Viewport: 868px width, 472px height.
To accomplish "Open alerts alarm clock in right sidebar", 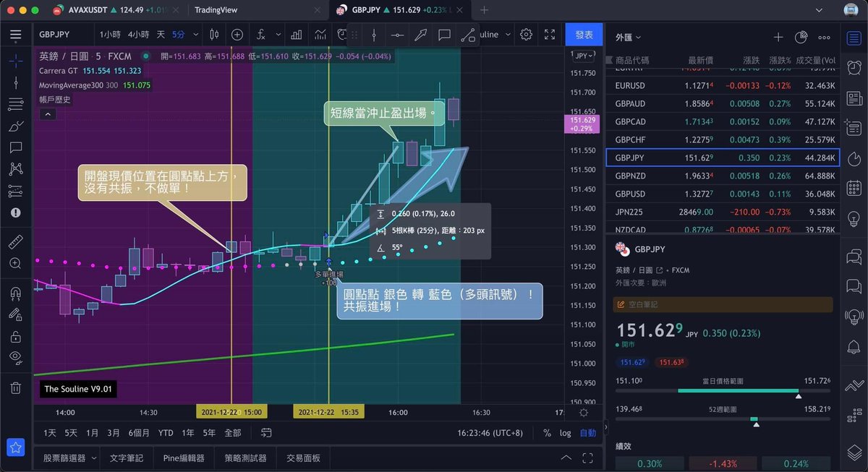I will (854, 66).
